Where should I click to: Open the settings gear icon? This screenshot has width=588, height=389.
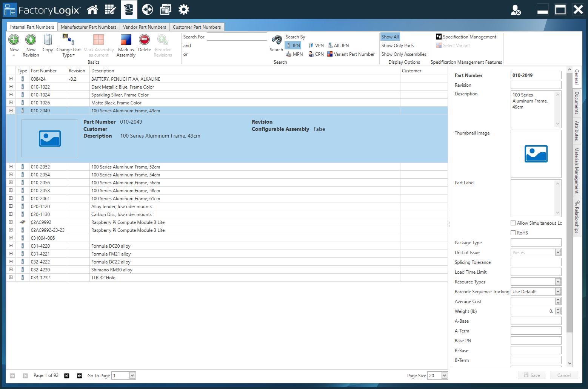(184, 10)
